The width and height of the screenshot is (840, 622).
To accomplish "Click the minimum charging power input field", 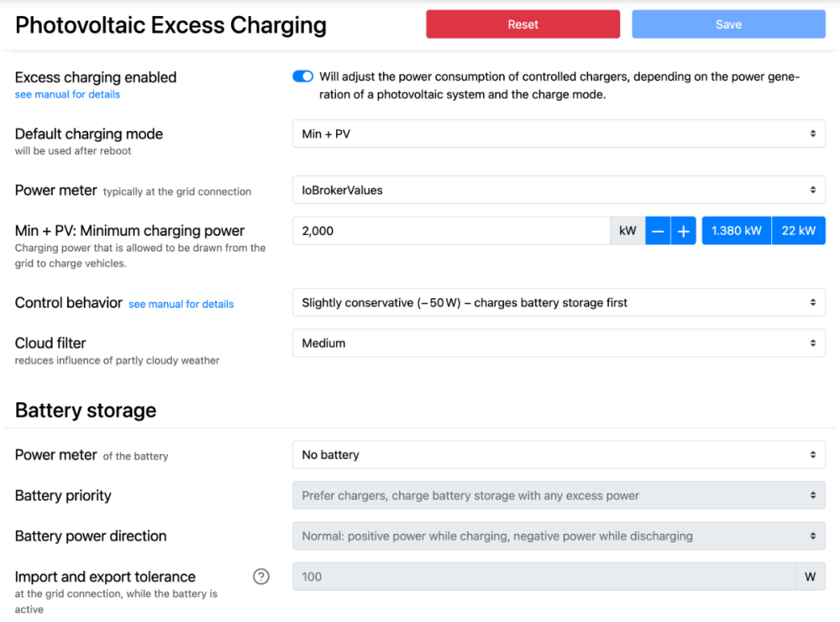I will tap(451, 231).
